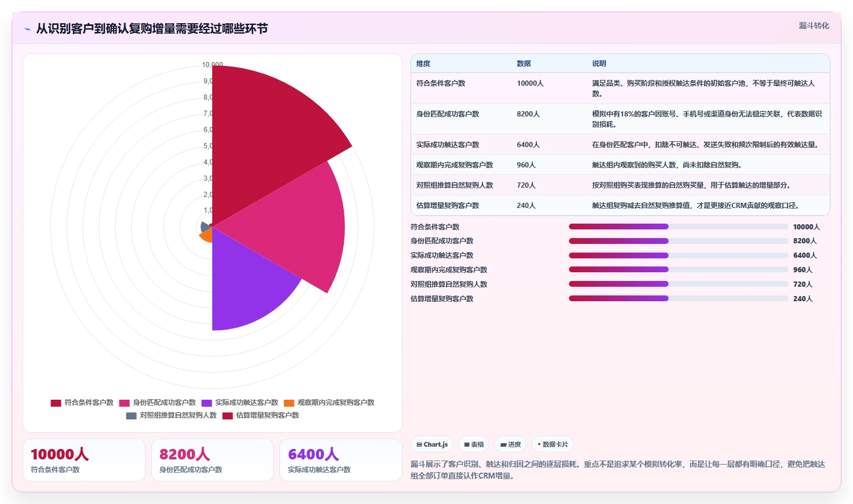Click the title icon before the heading
Screen dimensions: 853x504
27,29
